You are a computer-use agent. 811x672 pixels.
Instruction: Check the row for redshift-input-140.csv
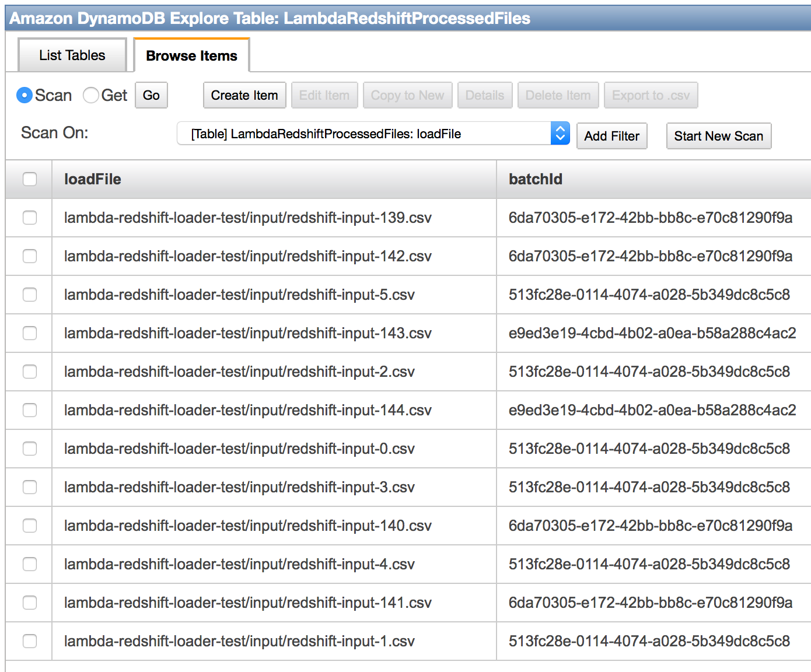coord(30,526)
